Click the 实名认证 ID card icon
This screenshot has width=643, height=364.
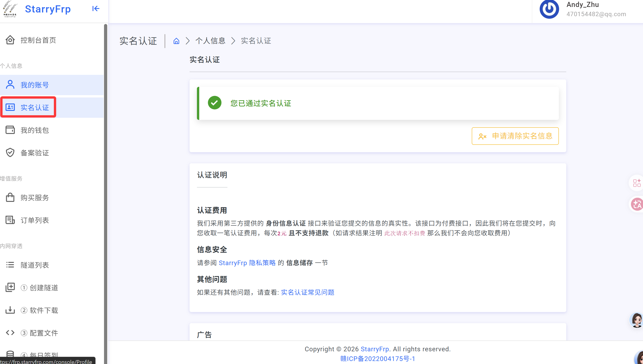10,107
